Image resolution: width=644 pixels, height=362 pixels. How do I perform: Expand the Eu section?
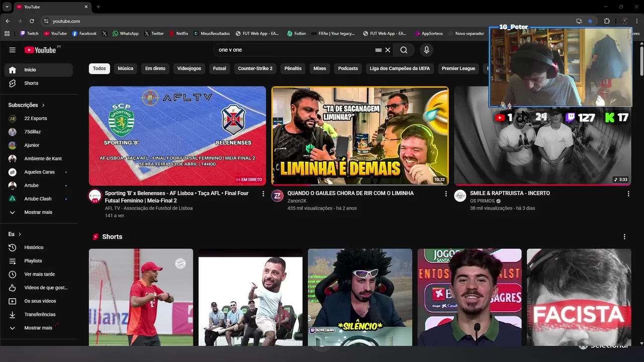coord(15,234)
